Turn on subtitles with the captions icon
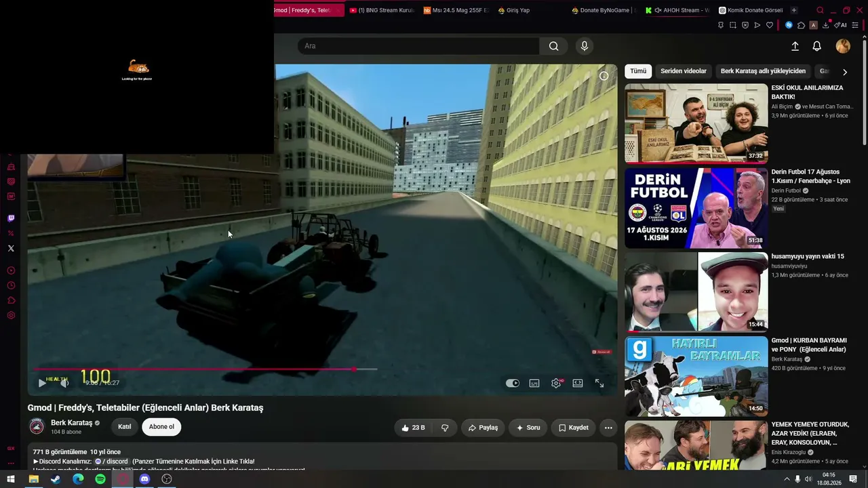Image resolution: width=868 pixels, height=488 pixels. pos(534,383)
